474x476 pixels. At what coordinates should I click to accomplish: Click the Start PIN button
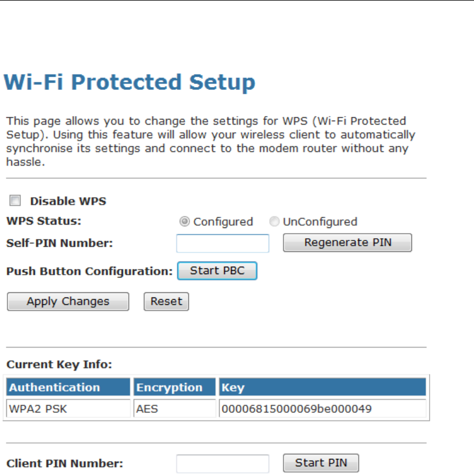pyautogui.click(x=321, y=463)
